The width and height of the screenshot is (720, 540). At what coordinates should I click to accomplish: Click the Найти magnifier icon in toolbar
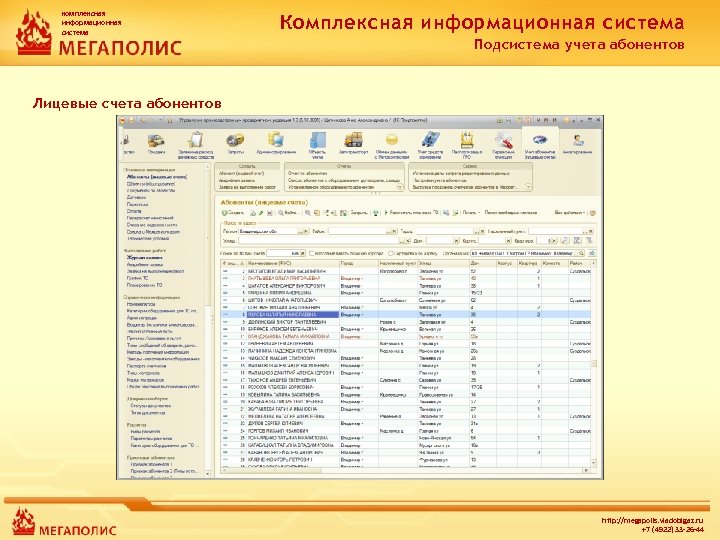pyautogui.click(x=281, y=213)
